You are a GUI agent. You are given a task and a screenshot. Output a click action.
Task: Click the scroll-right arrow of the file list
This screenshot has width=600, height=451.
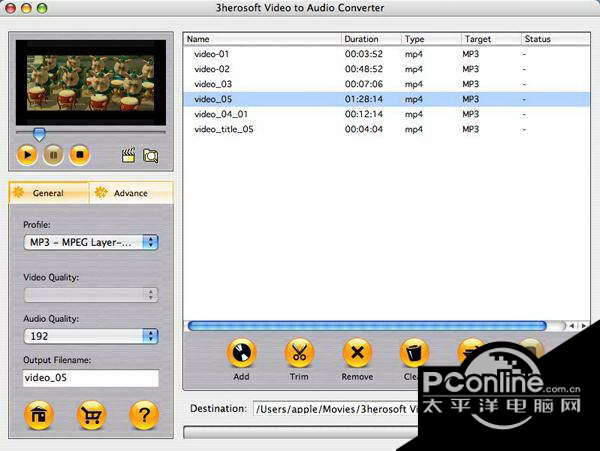(x=584, y=326)
